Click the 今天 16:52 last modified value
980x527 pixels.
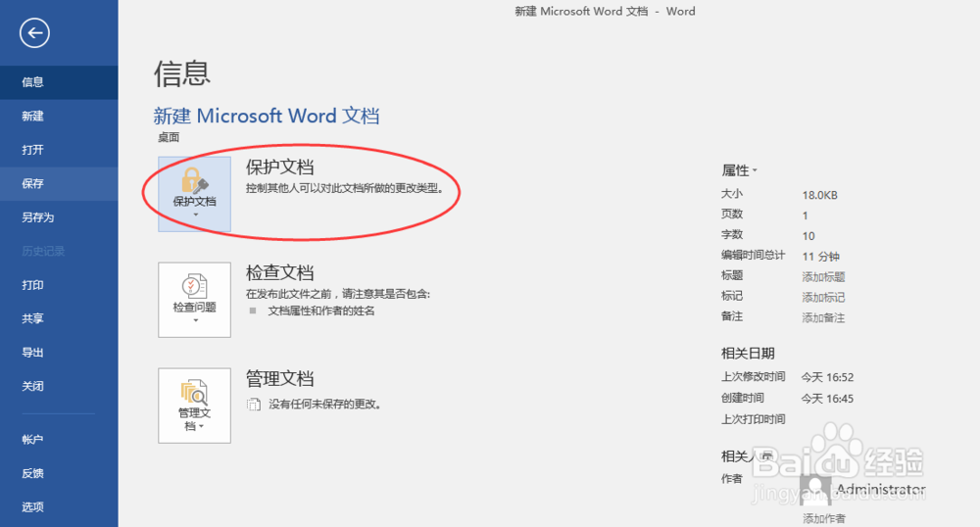click(827, 377)
